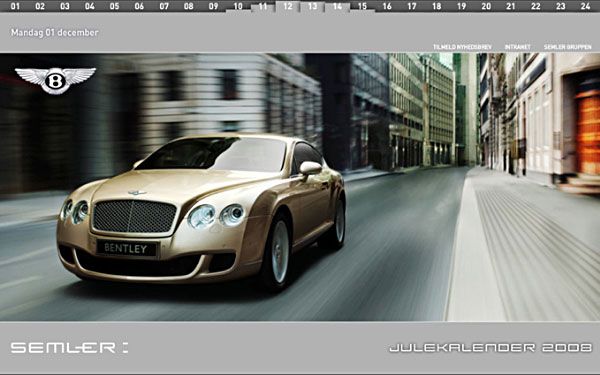Open calendar day 24
The width and height of the screenshot is (600, 375).
pos(585,6)
